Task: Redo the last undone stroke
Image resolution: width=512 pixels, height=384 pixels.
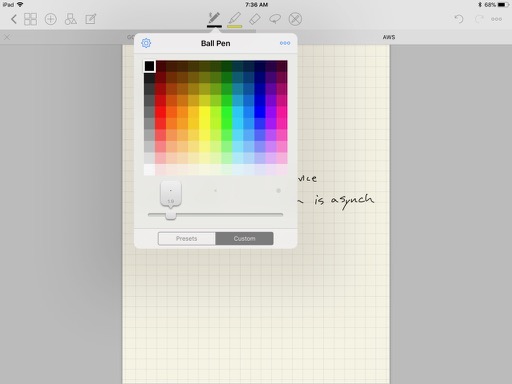Action: coord(479,19)
